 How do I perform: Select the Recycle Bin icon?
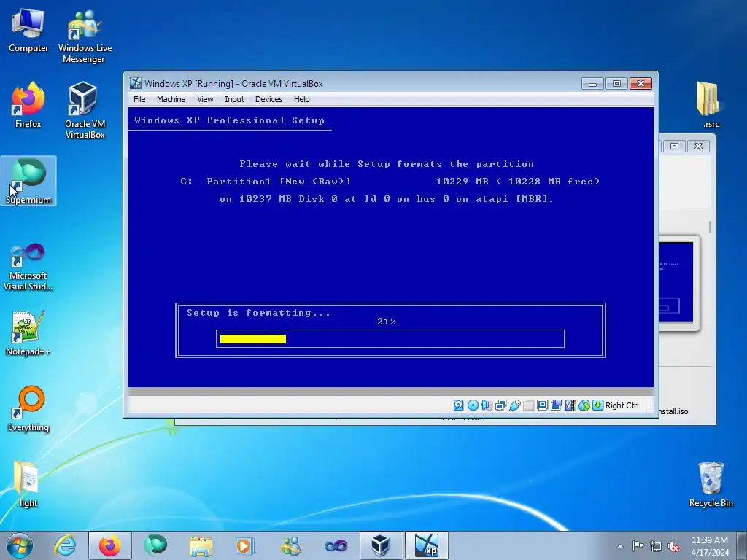(711, 484)
